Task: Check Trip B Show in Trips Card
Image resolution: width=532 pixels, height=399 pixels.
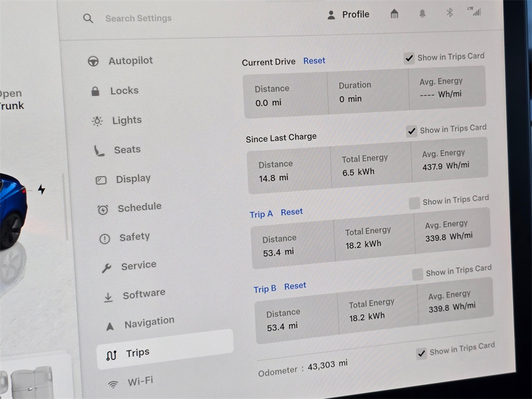Action: point(417,274)
